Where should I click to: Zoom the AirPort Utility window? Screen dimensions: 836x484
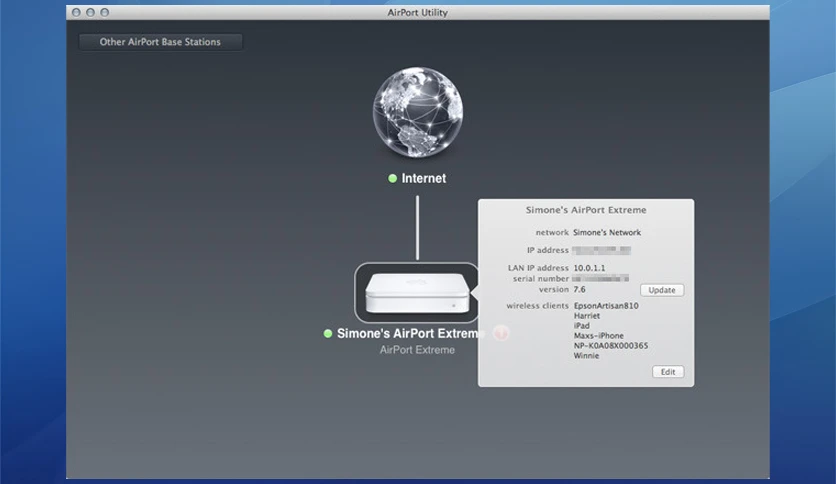point(104,12)
